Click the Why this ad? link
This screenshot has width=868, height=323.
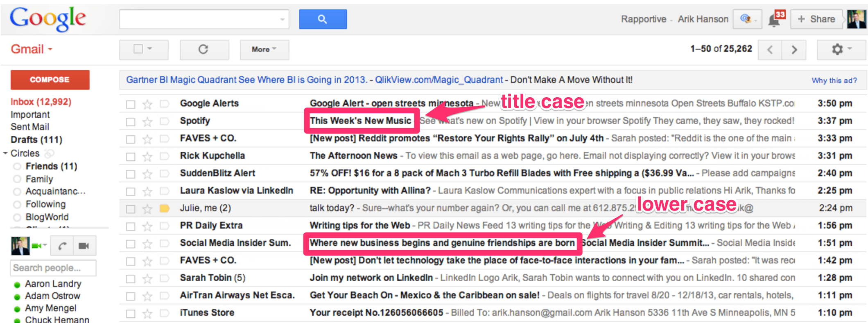(x=834, y=81)
